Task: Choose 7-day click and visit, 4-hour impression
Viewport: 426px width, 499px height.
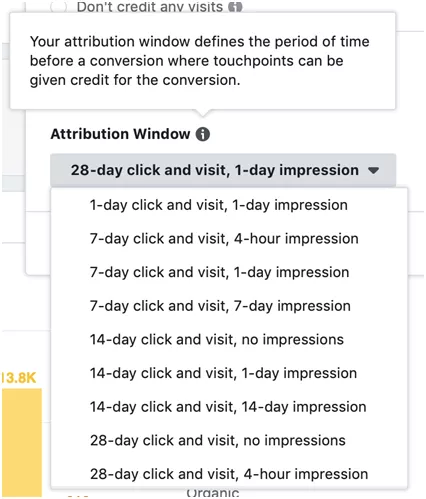Action: coord(224,239)
